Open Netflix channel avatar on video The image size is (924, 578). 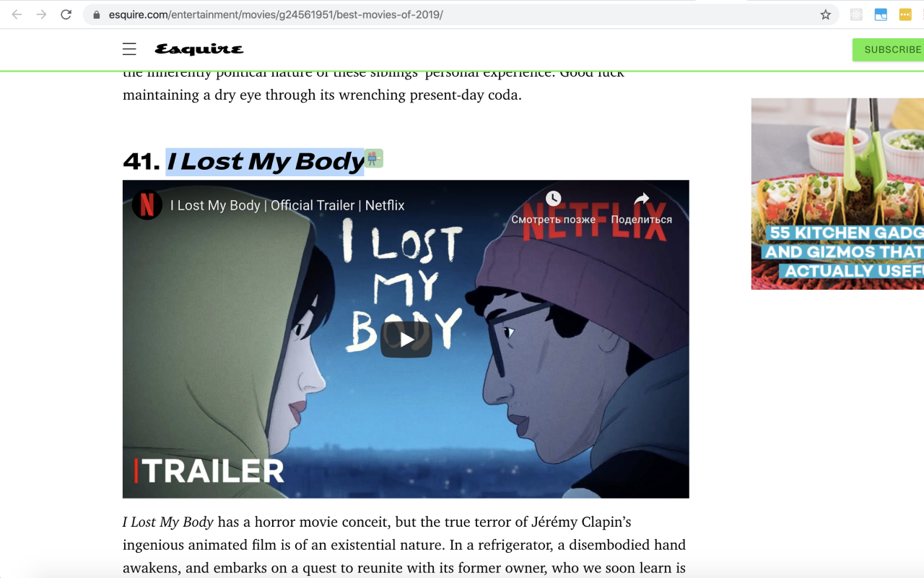(147, 205)
